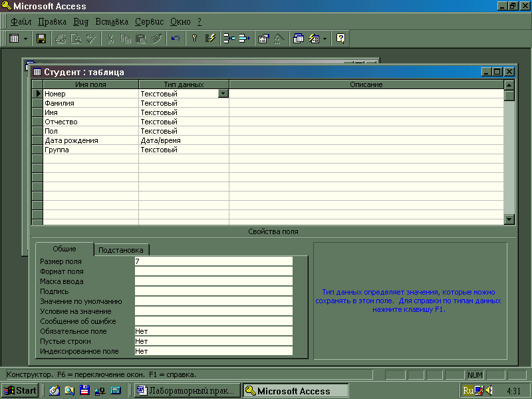Click the New Object icon

coord(314,39)
